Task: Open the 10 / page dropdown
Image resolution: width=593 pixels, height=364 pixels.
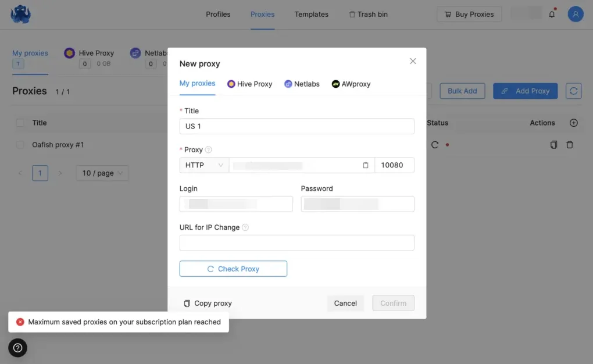Action: 102,173
